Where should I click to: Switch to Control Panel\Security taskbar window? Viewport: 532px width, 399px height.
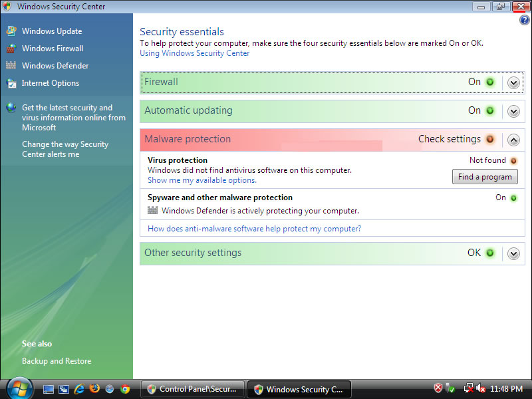pos(192,389)
